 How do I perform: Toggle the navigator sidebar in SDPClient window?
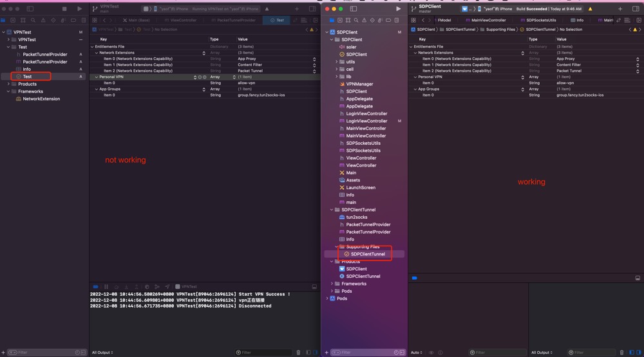[x=354, y=9]
